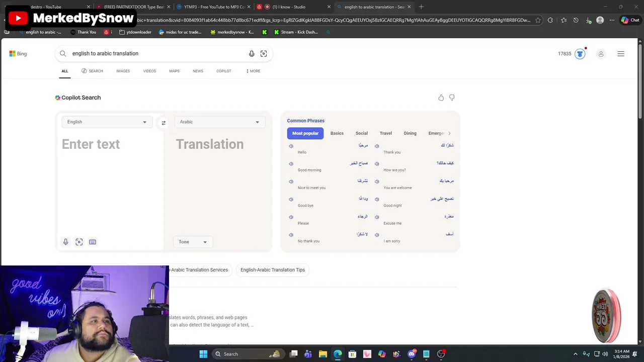This screenshot has width=644, height=362.
Task: Click the Bing logo
Action: click(18, 54)
